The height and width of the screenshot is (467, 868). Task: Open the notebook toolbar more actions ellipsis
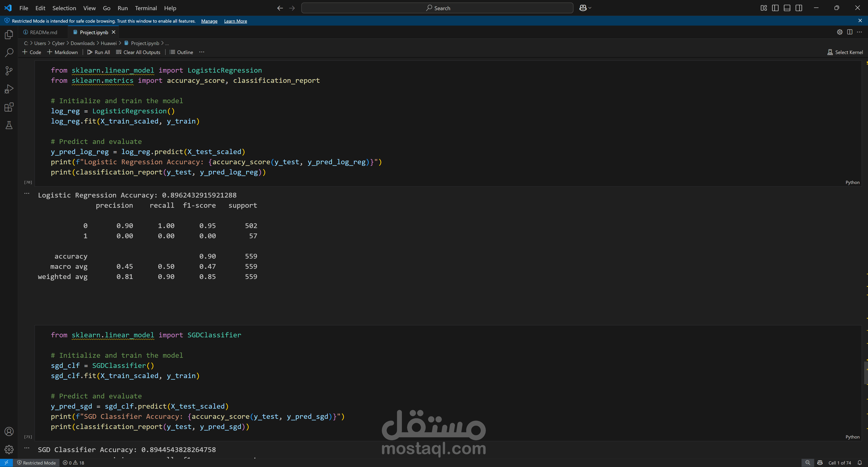tap(201, 52)
